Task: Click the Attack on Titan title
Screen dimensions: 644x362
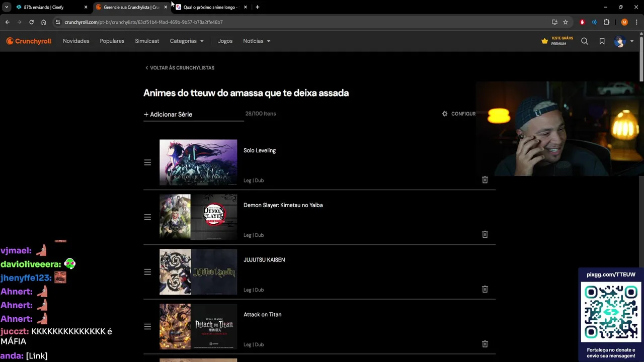Action: 263,315
